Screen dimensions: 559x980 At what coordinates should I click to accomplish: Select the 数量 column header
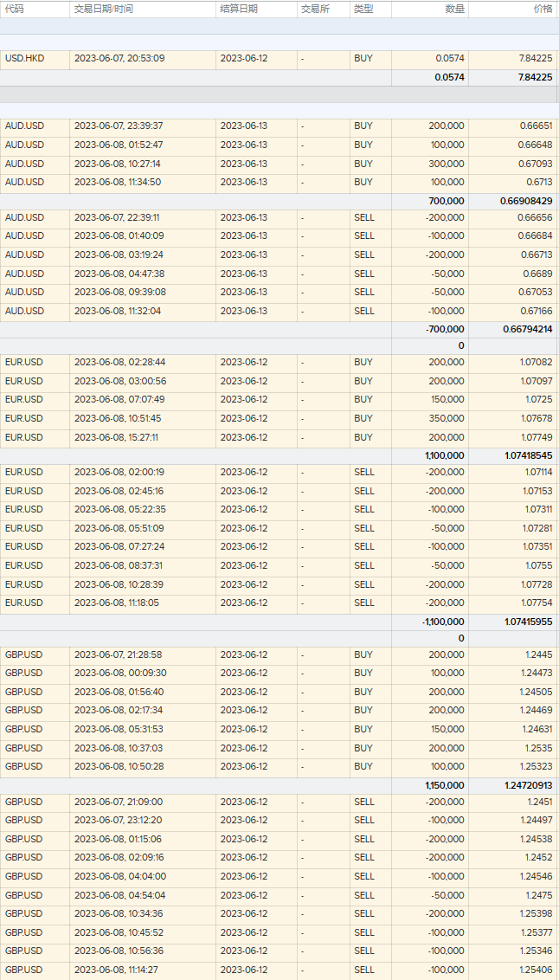pos(454,9)
